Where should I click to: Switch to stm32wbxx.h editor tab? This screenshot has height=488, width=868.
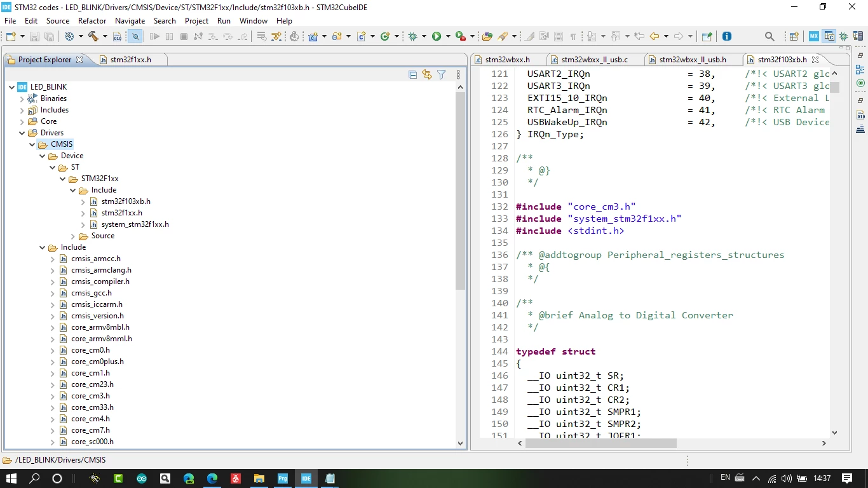pyautogui.click(x=507, y=60)
